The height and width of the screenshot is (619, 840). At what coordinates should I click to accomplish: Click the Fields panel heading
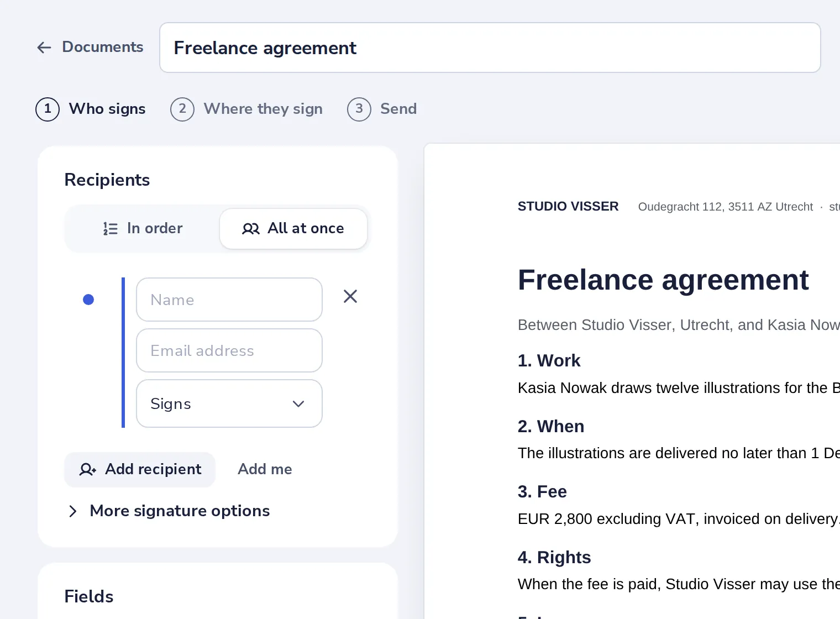point(89,596)
